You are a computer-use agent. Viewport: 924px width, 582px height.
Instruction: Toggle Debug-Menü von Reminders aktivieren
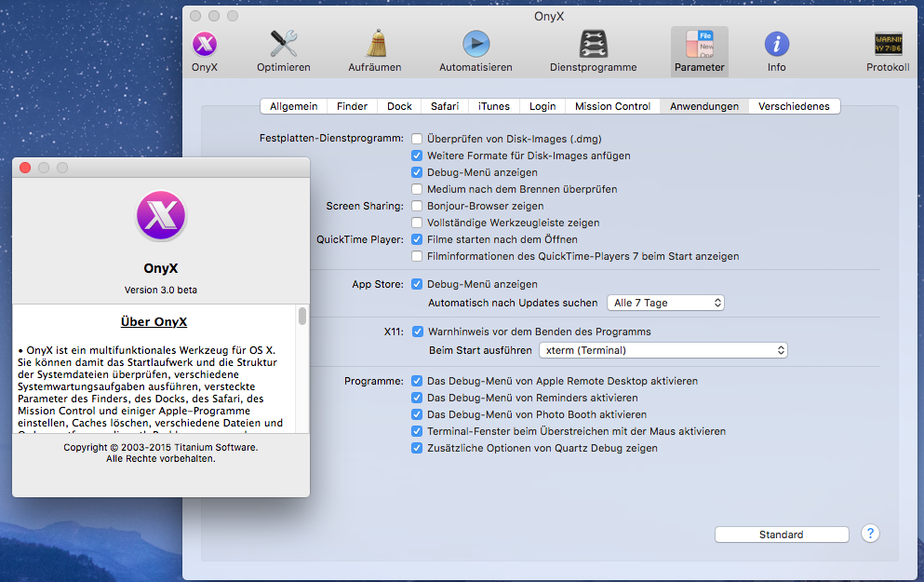coord(417,398)
